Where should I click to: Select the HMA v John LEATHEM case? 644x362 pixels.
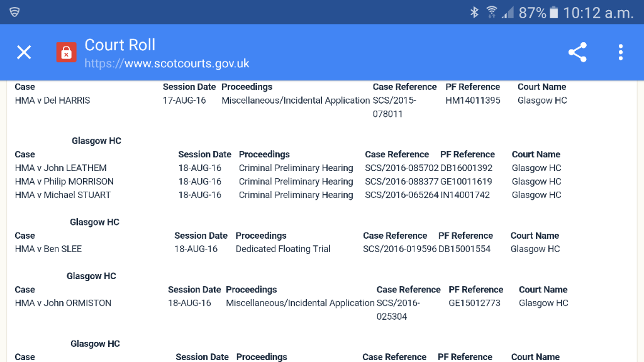point(61,168)
